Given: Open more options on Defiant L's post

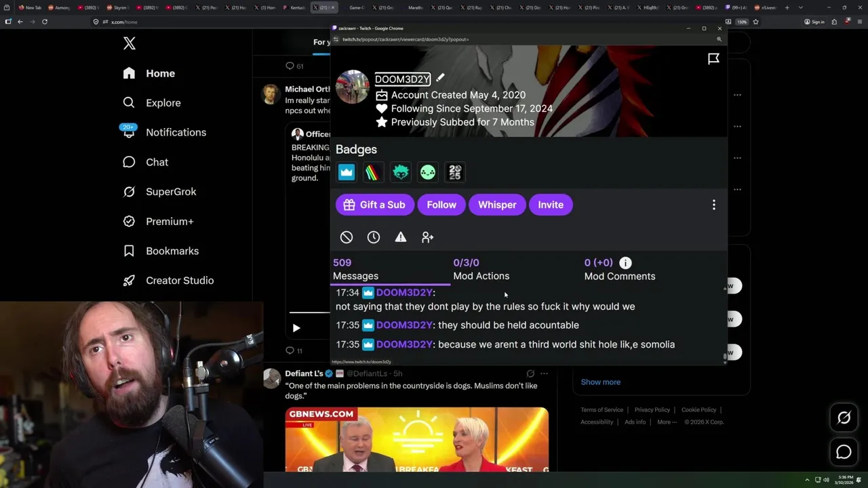Looking at the screenshot, I should click(544, 373).
